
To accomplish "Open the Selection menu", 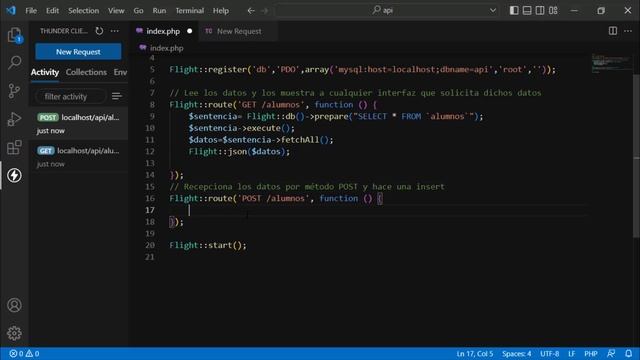I will (83, 11).
